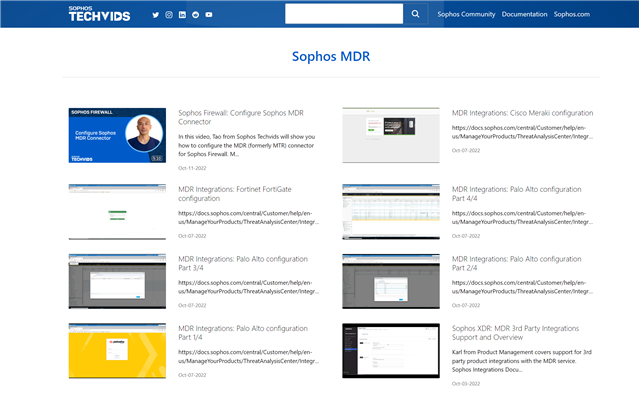Open the Cisco Meraki configuration video thumbnail
This screenshot has width=639, height=400.
click(x=390, y=135)
